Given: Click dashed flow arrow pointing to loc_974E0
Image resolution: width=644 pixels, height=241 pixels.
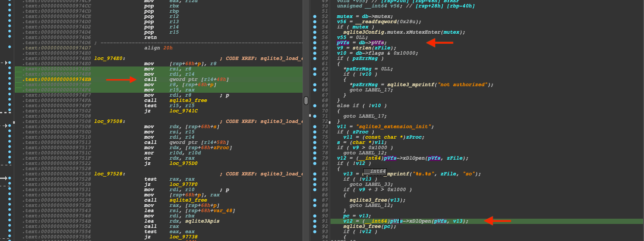Looking at the screenshot, I should 4,63.
